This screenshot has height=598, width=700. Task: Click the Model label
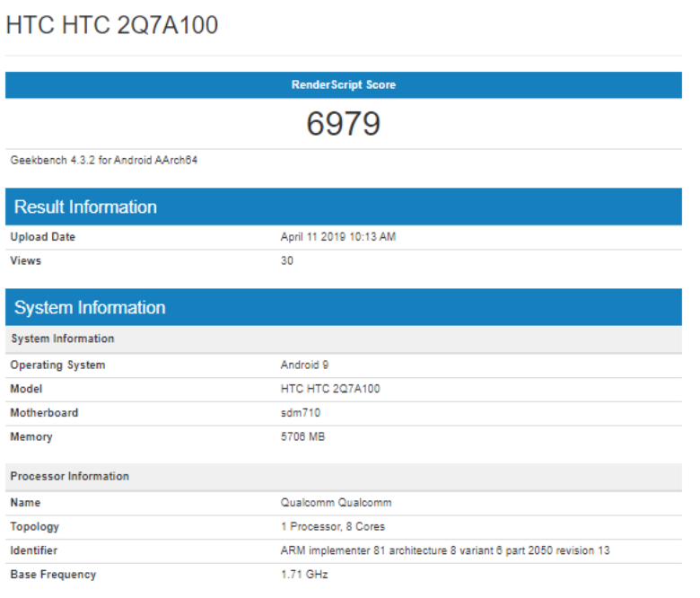click(x=26, y=389)
